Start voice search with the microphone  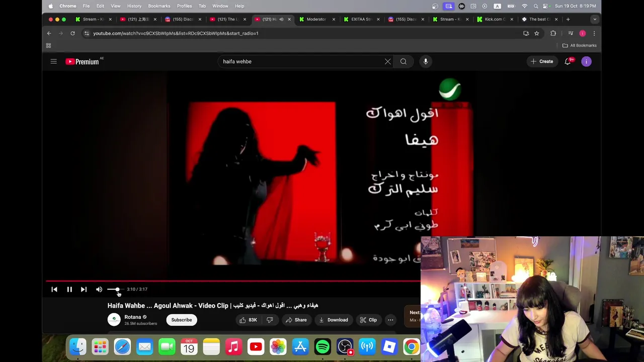click(426, 61)
